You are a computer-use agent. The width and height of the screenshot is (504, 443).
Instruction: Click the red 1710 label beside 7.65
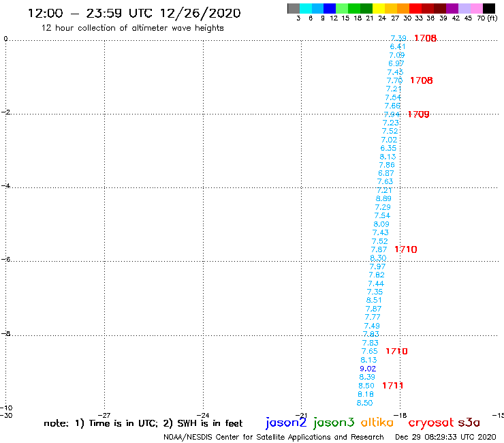click(x=396, y=351)
